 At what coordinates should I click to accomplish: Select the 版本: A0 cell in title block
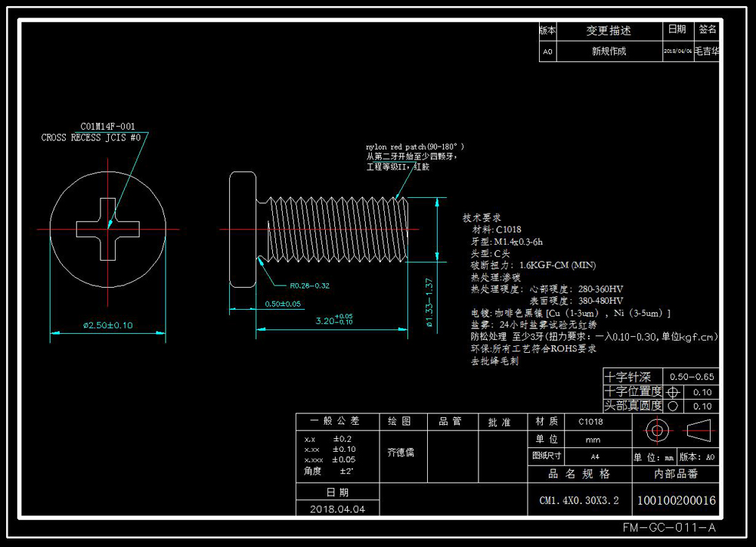pos(697,457)
